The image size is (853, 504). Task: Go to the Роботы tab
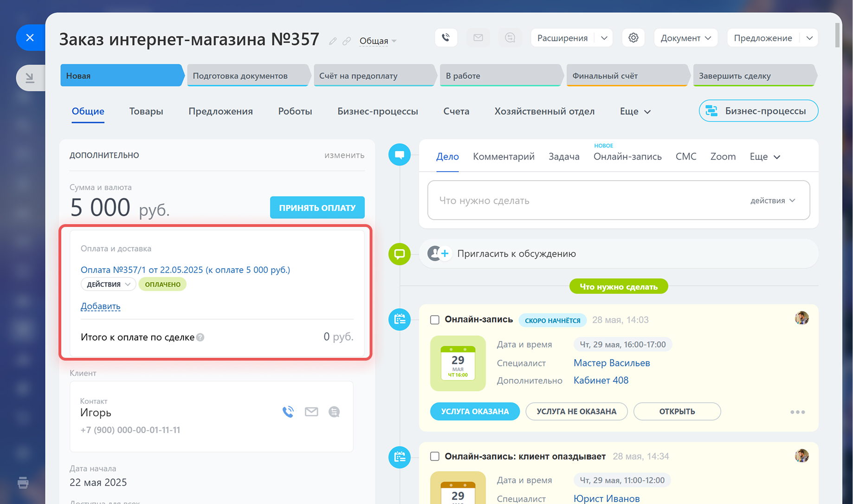tap(295, 111)
